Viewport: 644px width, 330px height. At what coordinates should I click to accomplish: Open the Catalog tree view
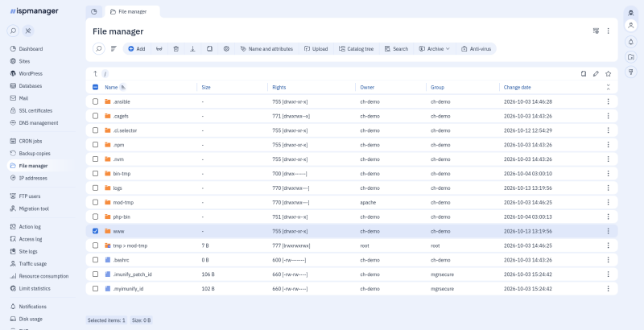click(356, 49)
